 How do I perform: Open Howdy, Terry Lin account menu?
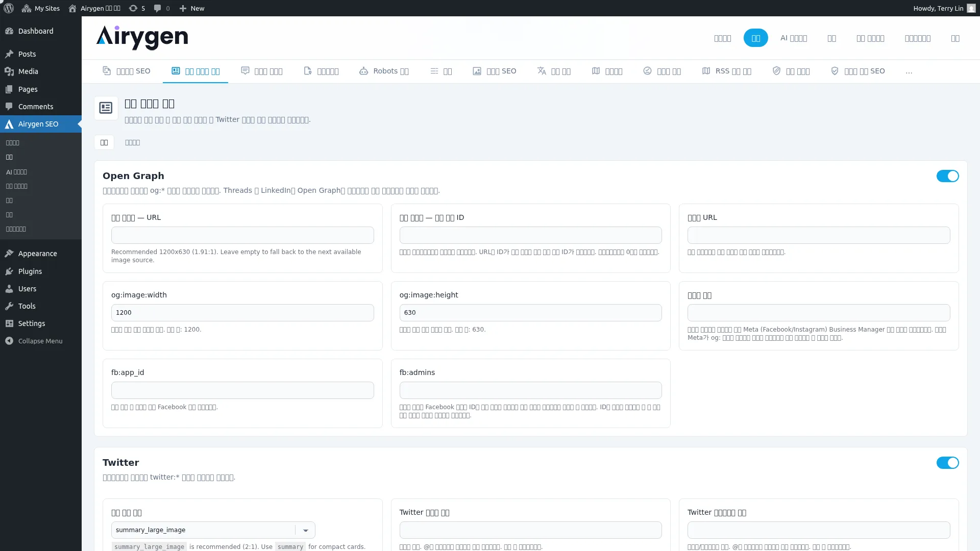(944, 8)
